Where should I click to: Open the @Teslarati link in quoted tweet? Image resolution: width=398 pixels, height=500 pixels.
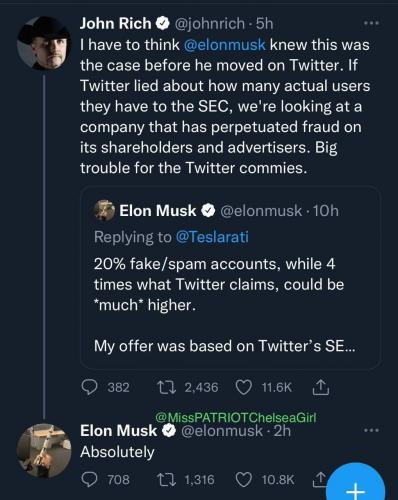[x=212, y=237]
